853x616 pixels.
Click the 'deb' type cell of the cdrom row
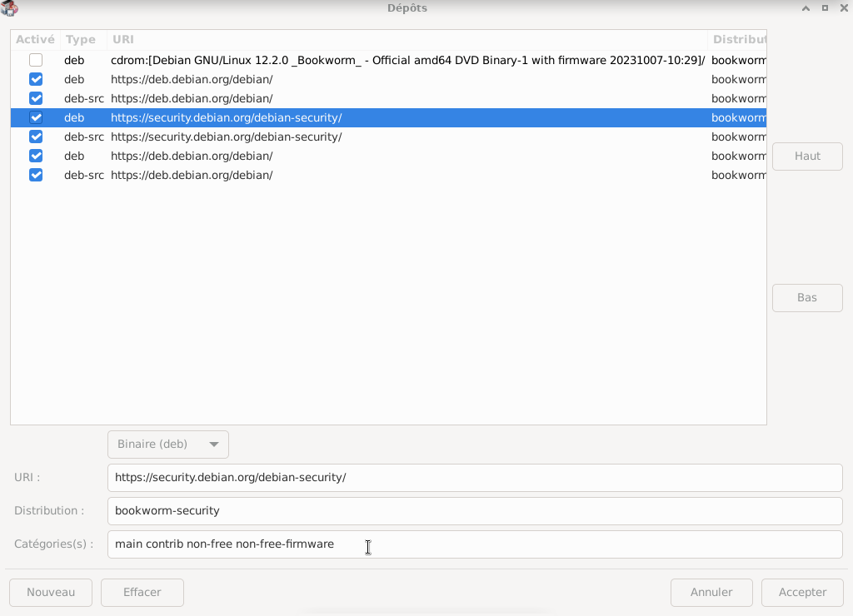point(74,60)
